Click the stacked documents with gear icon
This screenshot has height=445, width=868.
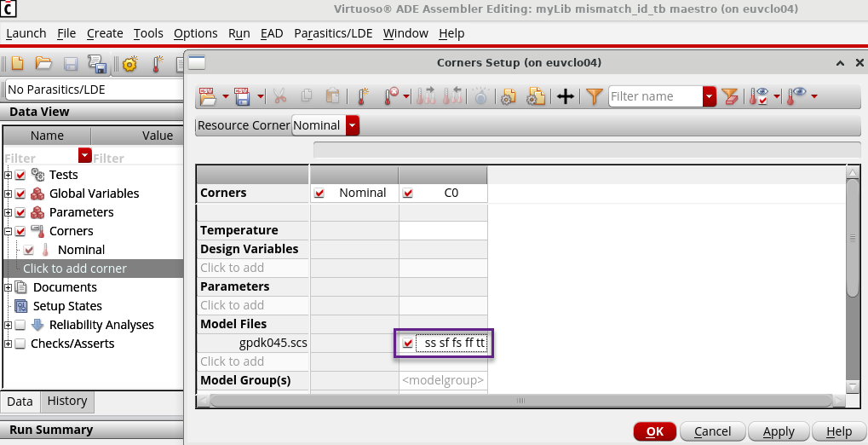(535, 96)
